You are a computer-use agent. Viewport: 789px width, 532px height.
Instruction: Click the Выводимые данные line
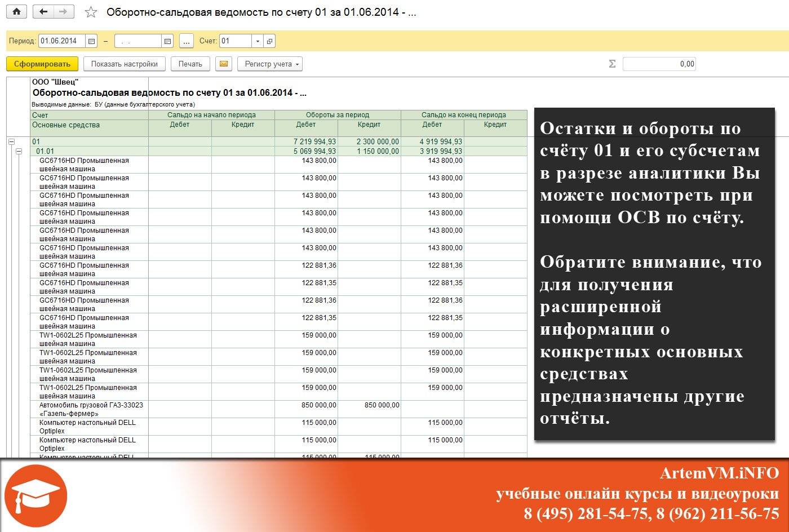tap(113, 104)
